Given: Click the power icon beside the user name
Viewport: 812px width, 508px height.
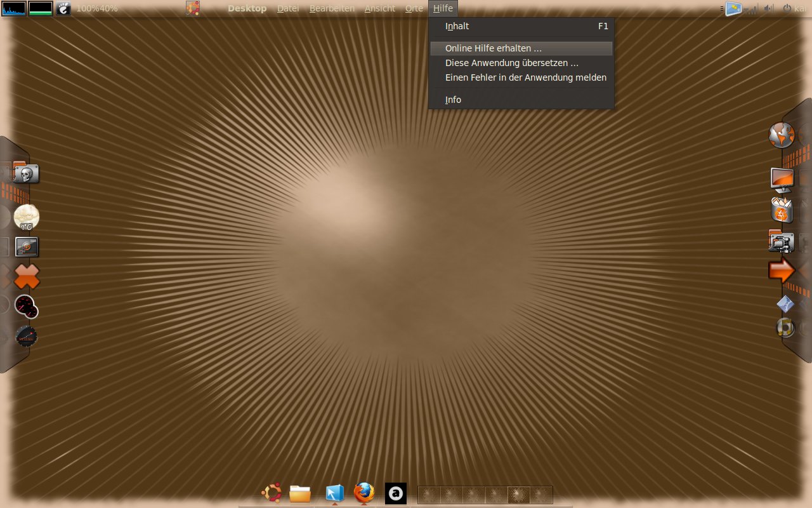Looking at the screenshot, I should [x=787, y=8].
